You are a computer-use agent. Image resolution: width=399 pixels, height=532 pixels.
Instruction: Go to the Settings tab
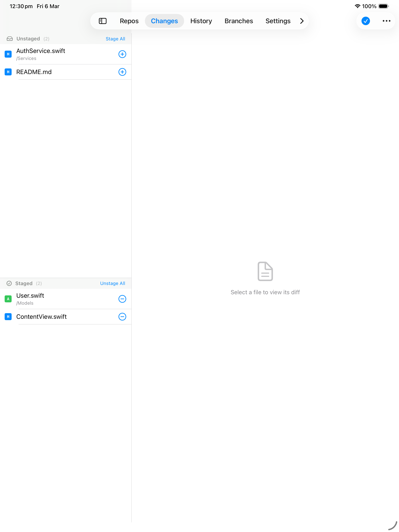coord(278,21)
